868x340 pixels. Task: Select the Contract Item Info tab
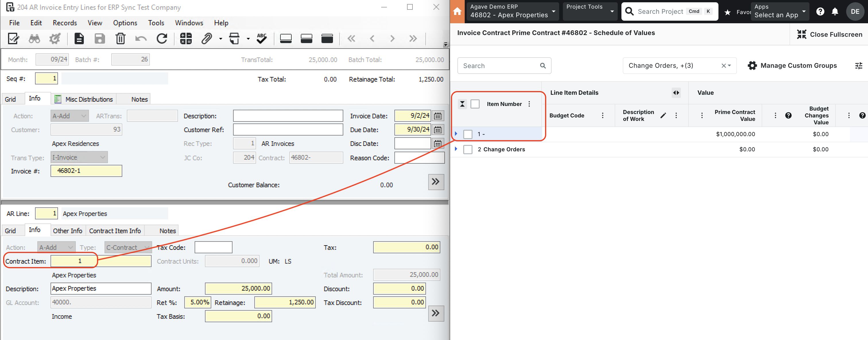115,230
